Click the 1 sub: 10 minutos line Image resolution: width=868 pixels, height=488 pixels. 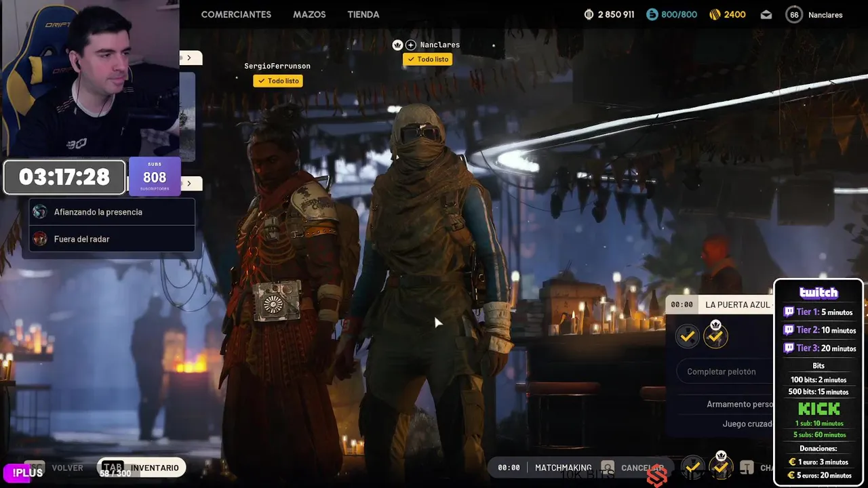click(x=819, y=423)
